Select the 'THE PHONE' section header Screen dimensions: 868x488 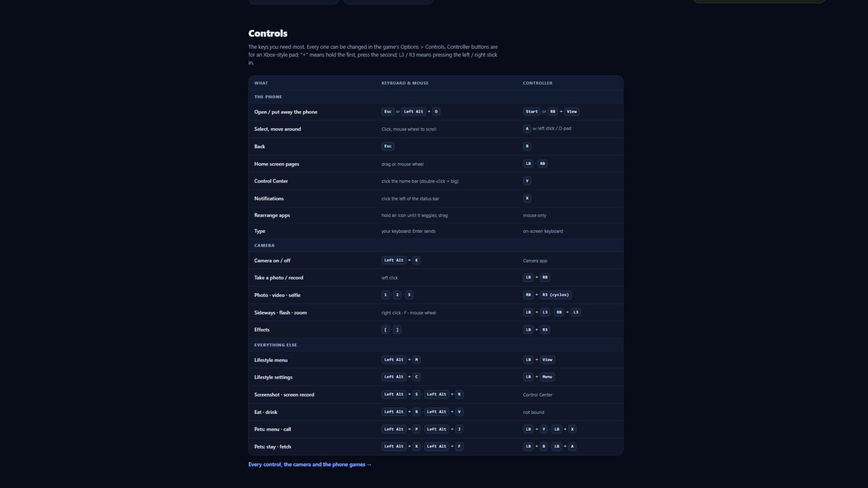[x=268, y=97]
